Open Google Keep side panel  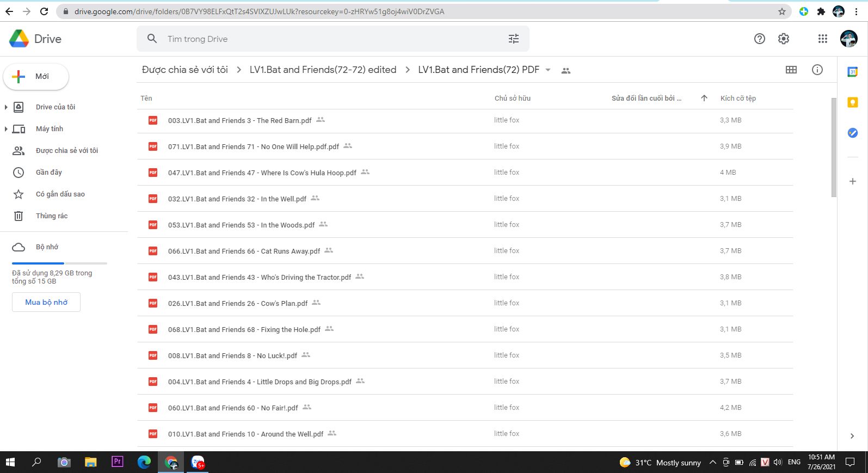click(x=852, y=102)
